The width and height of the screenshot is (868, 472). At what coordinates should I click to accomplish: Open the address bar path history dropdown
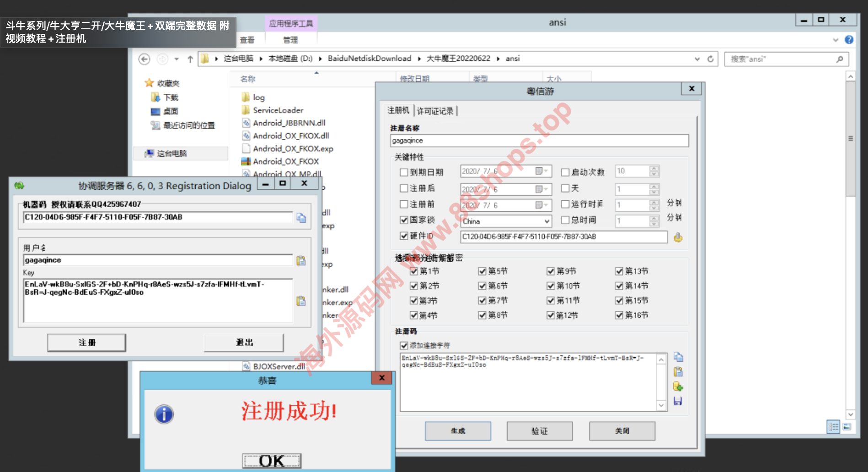[x=697, y=59]
